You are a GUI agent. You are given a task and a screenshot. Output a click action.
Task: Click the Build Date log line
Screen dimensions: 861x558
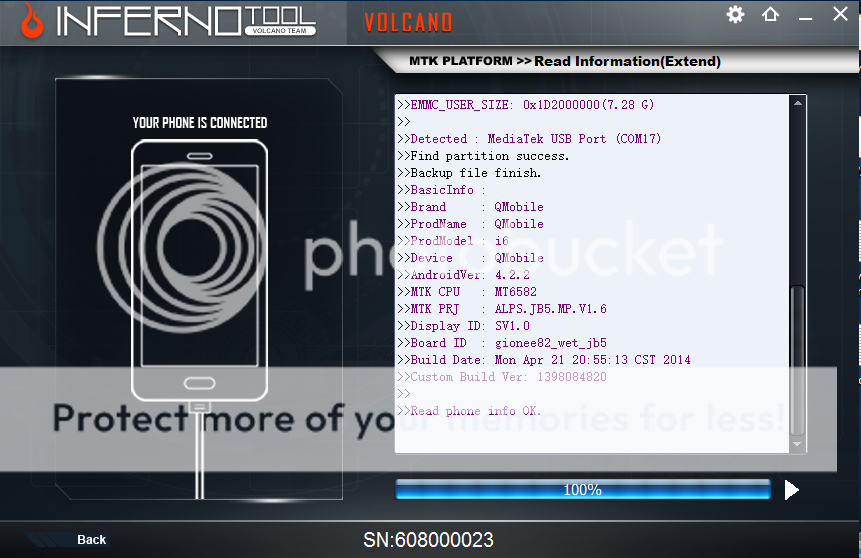tap(544, 360)
